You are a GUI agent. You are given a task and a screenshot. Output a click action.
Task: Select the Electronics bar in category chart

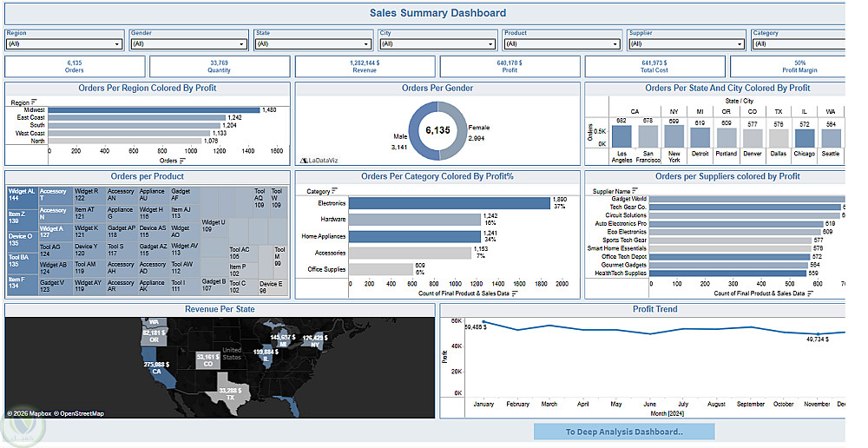pyautogui.click(x=450, y=203)
